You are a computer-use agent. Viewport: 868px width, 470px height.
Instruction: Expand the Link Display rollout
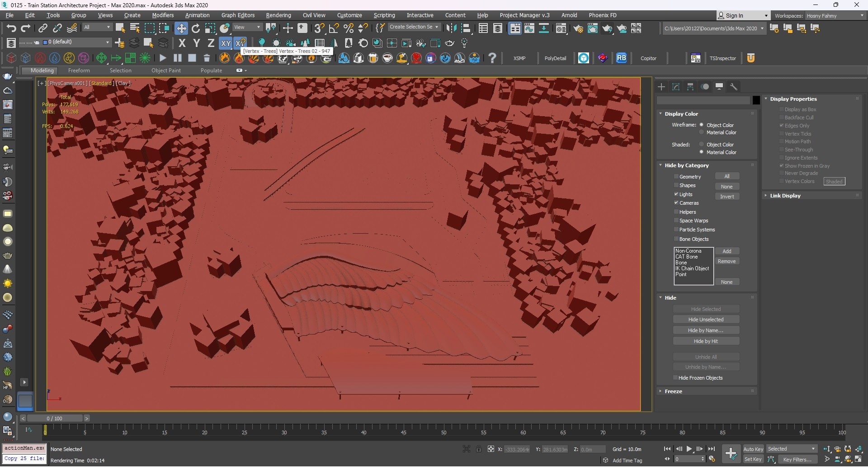[785, 196]
